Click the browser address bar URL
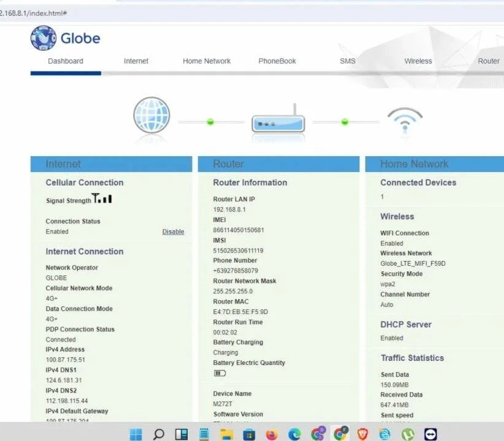Image resolution: width=504 pixels, height=441 pixels. 34,13
